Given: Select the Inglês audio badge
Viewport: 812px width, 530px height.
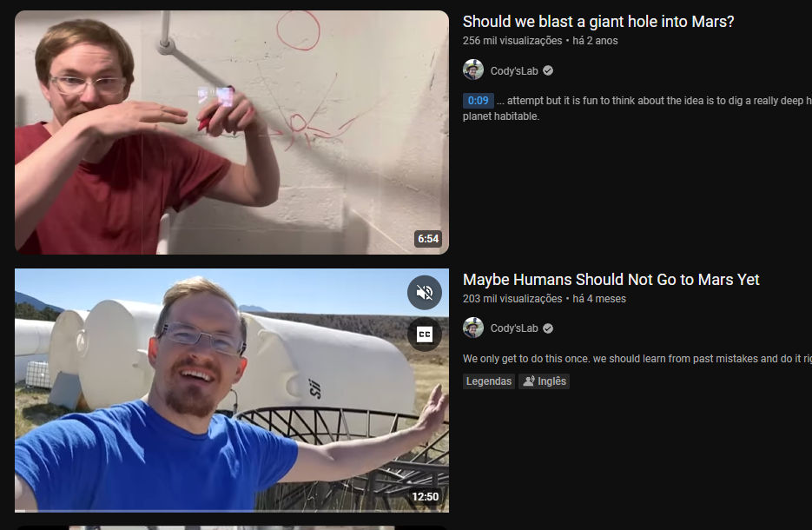Looking at the screenshot, I should [545, 381].
